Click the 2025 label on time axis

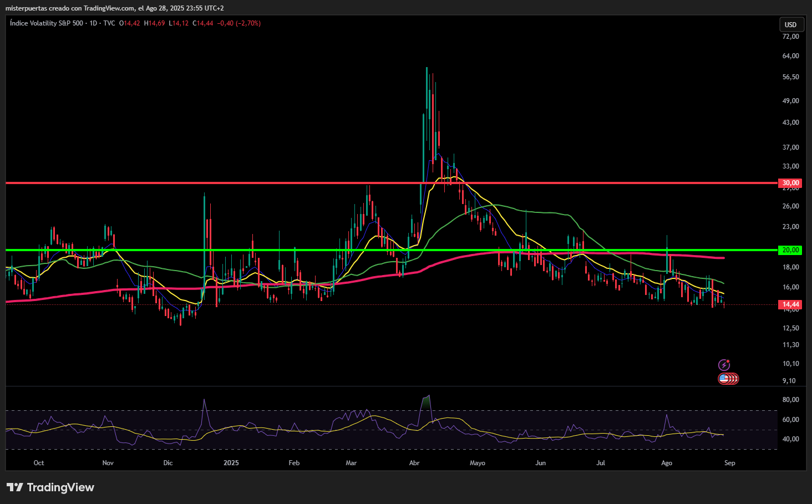[x=231, y=463]
